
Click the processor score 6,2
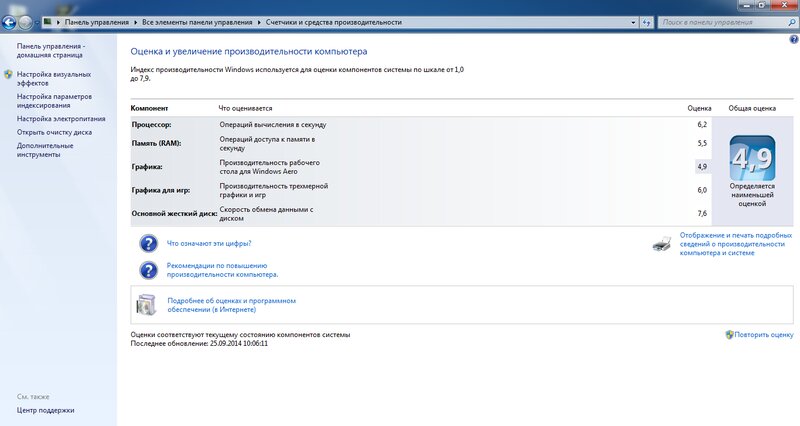point(702,124)
